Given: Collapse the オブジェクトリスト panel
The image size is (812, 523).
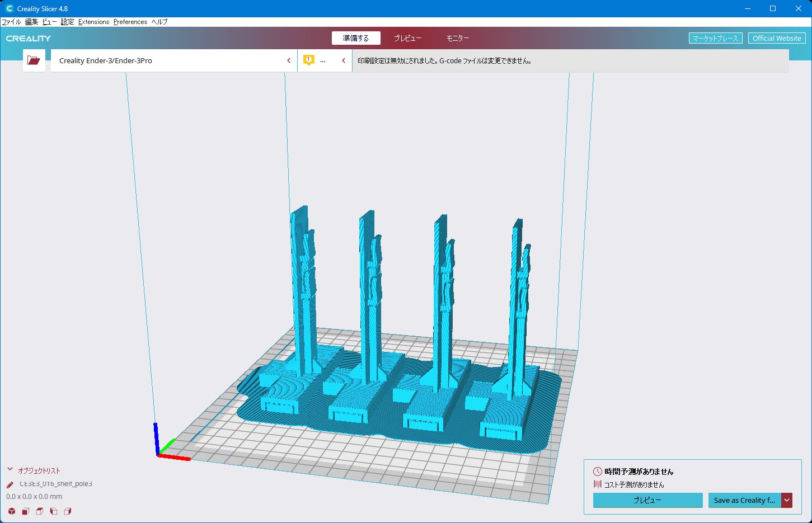Looking at the screenshot, I should point(10,470).
